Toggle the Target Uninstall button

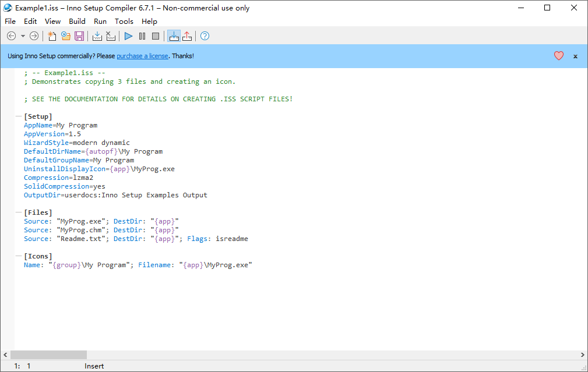(x=187, y=36)
